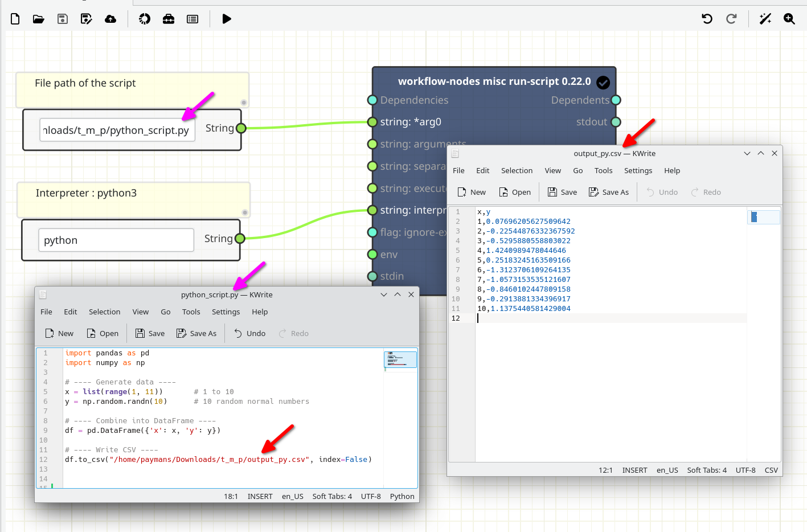This screenshot has width=807, height=532.
Task: Click the list panel icon in main toolbar
Action: [x=192, y=19]
